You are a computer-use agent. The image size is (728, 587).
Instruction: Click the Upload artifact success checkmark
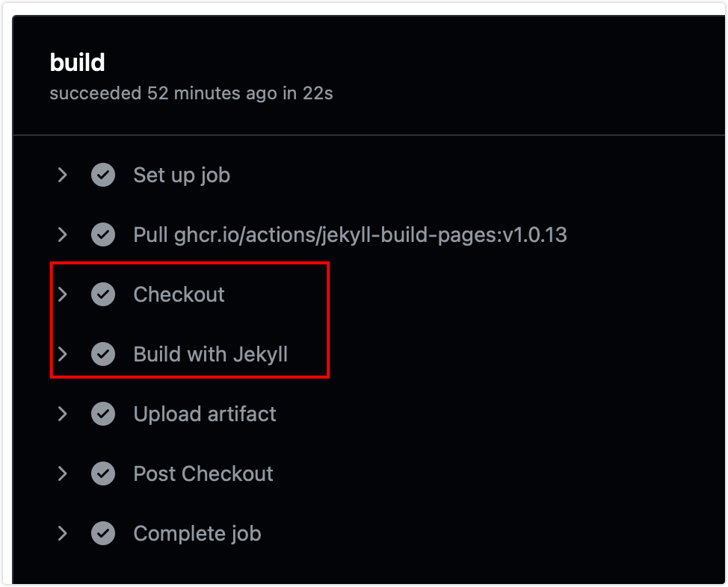(103, 414)
